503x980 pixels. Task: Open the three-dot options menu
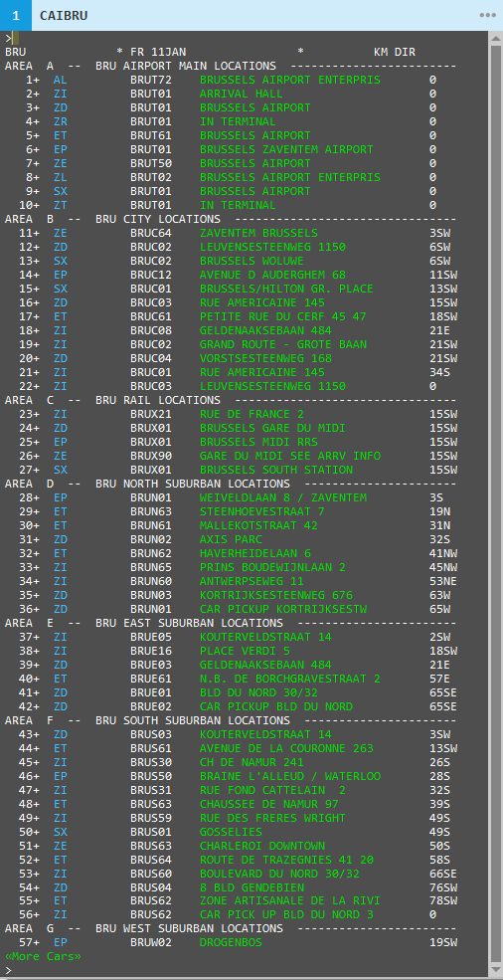coord(487,16)
